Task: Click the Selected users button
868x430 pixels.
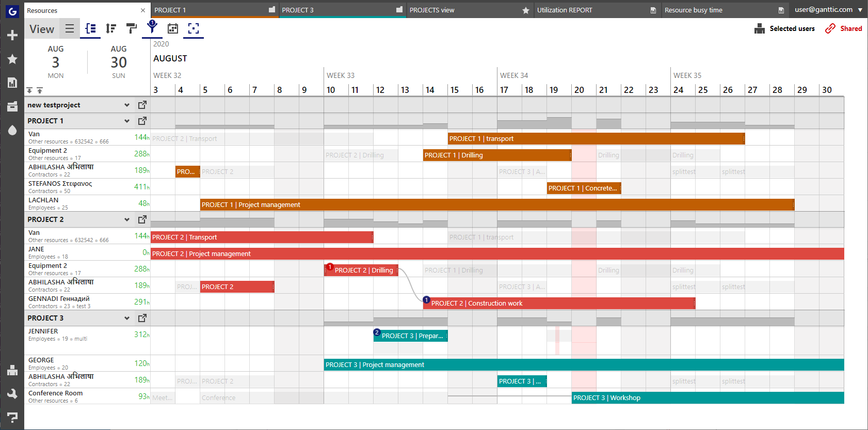Action: click(785, 28)
